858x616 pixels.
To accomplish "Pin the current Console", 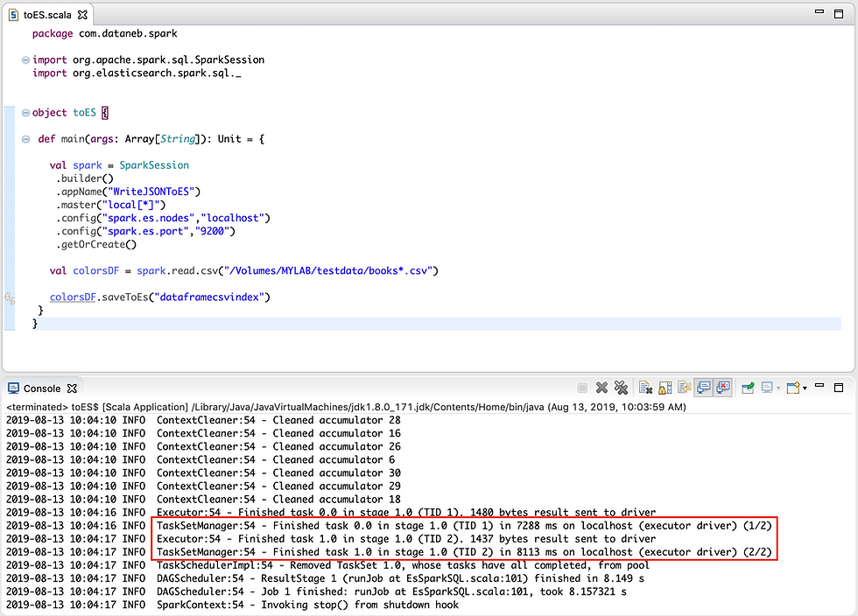I will tap(748, 388).
